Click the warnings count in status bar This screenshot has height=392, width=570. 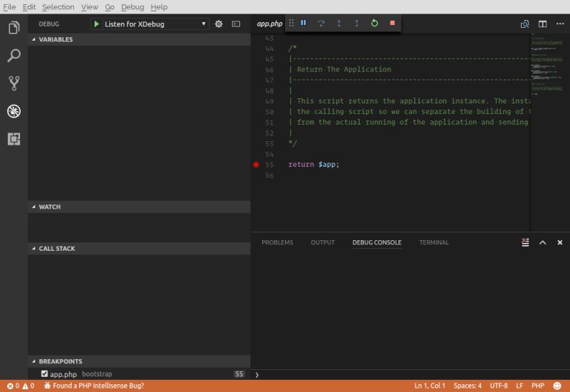pyautogui.click(x=28, y=386)
